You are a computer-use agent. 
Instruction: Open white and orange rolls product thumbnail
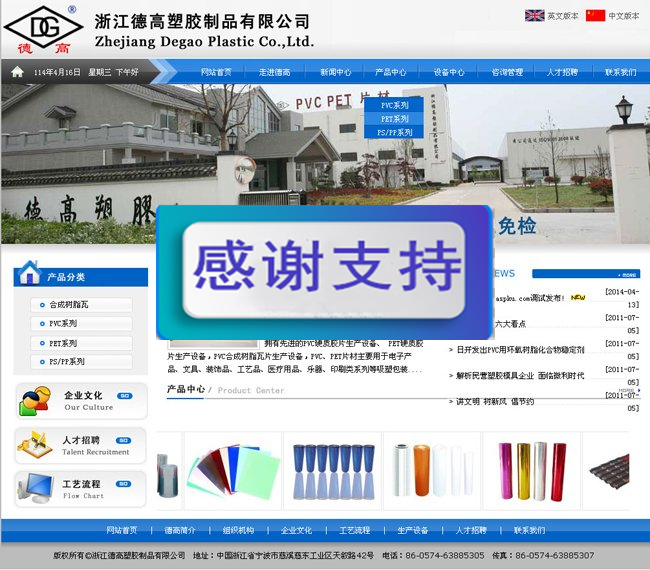coord(432,471)
